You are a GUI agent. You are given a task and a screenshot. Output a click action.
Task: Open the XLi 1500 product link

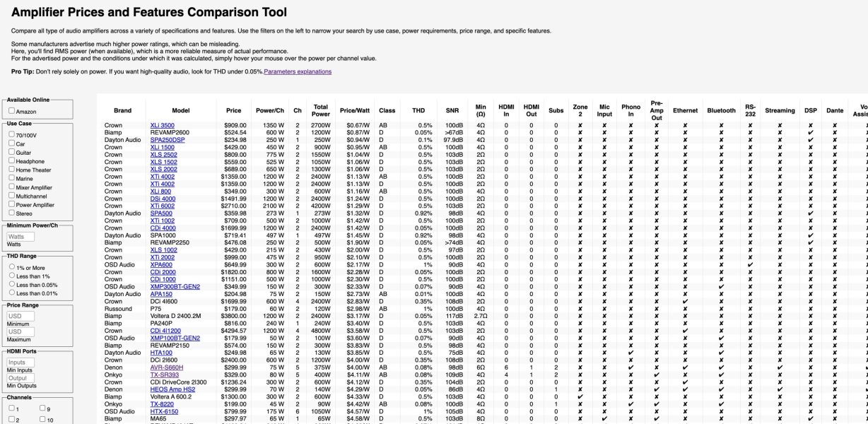pyautogui.click(x=163, y=147)
